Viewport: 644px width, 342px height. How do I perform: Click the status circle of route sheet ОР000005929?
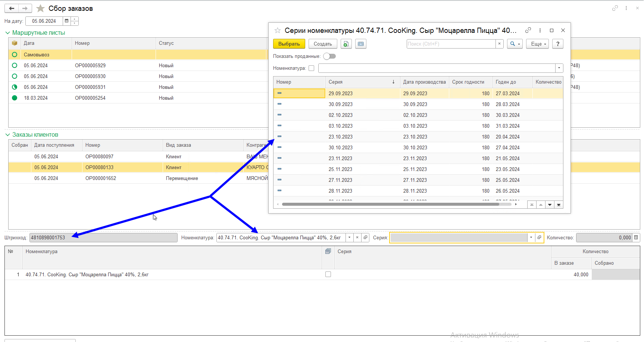pyautogui.click(x=15, y=65)
